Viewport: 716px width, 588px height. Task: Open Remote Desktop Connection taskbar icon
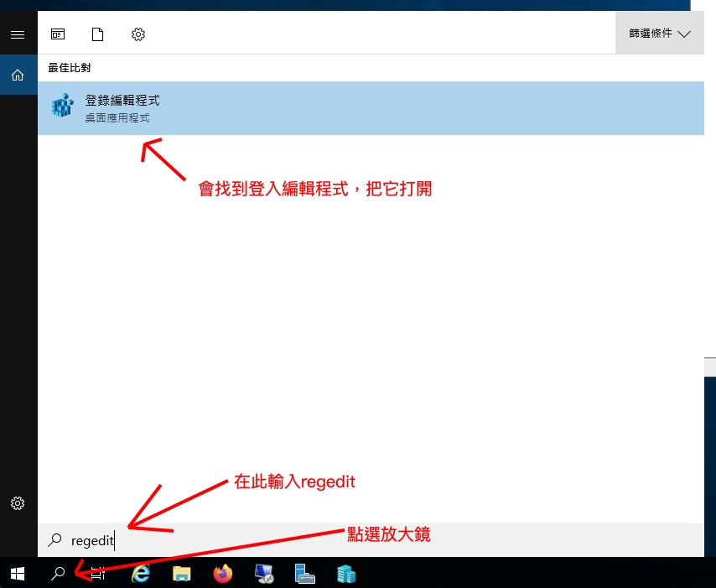pos(263,573)
